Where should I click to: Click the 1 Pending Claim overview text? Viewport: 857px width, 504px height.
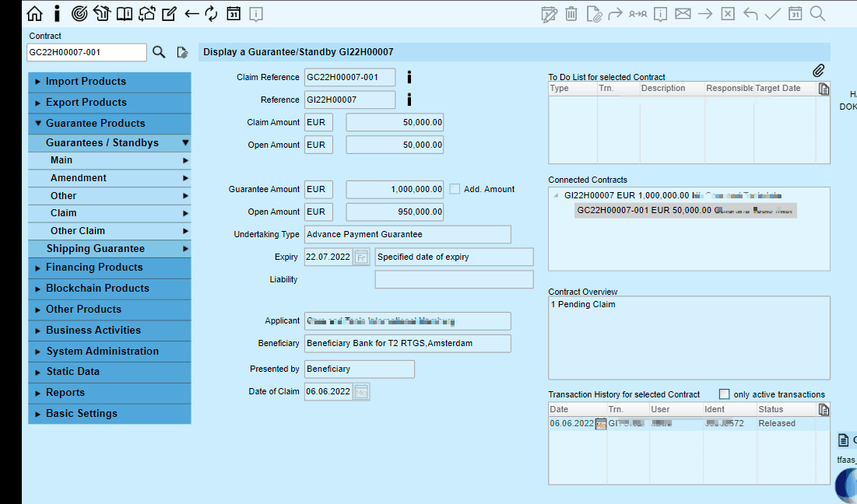tap(583, 305)
